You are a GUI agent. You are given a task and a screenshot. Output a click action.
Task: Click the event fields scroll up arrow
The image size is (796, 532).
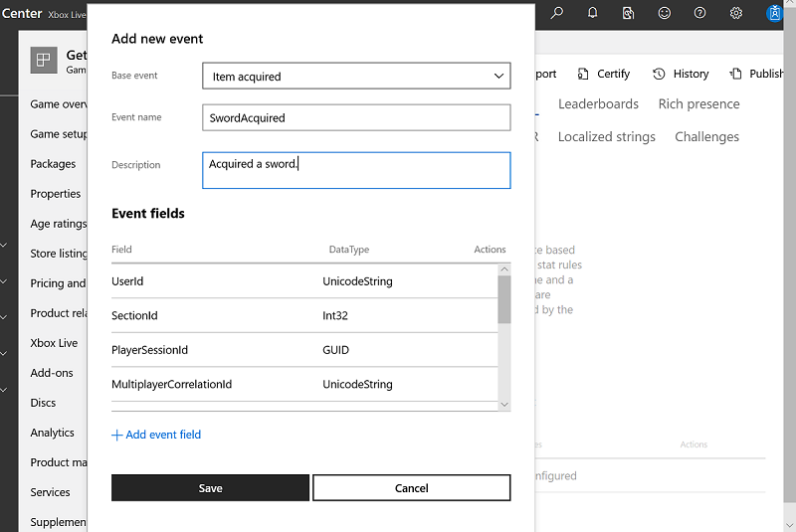click(x=504, y=269)
